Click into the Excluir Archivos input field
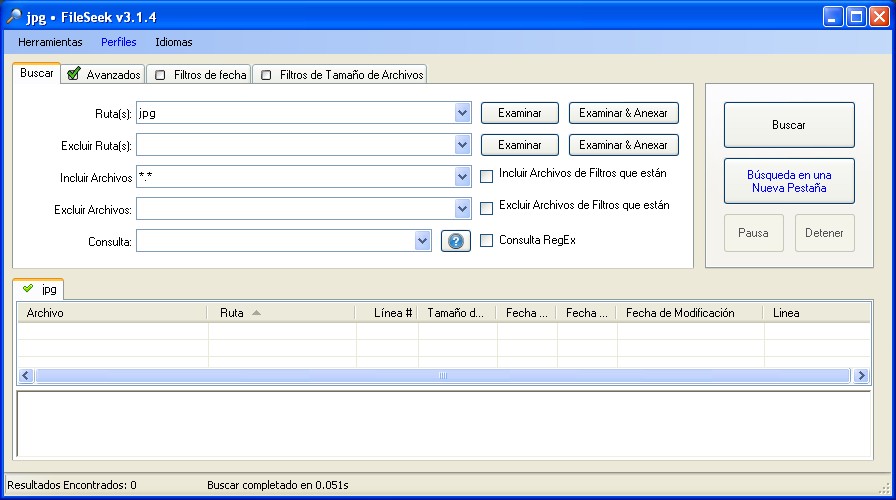The image size is (896, 500). [296, 209]
